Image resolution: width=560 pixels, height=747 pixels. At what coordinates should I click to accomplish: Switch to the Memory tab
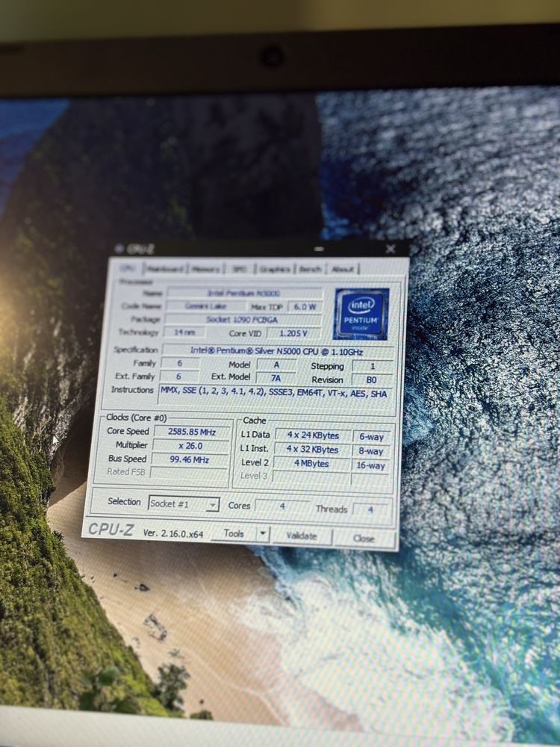point(206,270)
